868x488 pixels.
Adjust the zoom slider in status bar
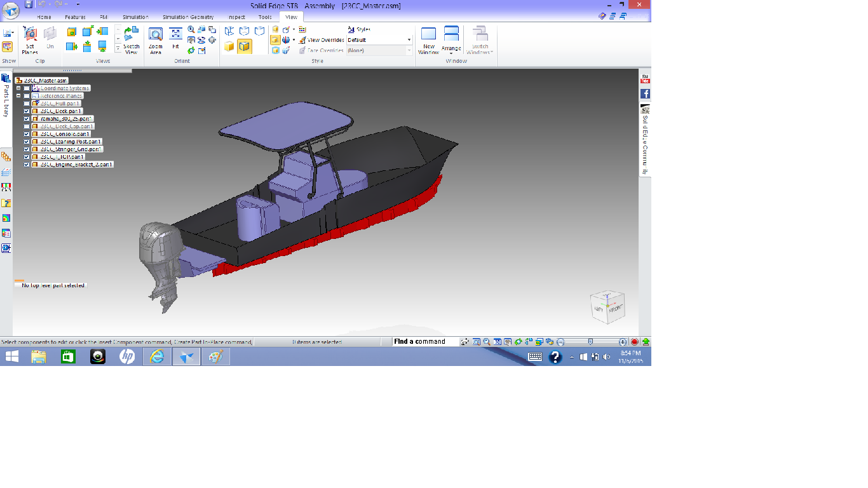tap(590, 342)
